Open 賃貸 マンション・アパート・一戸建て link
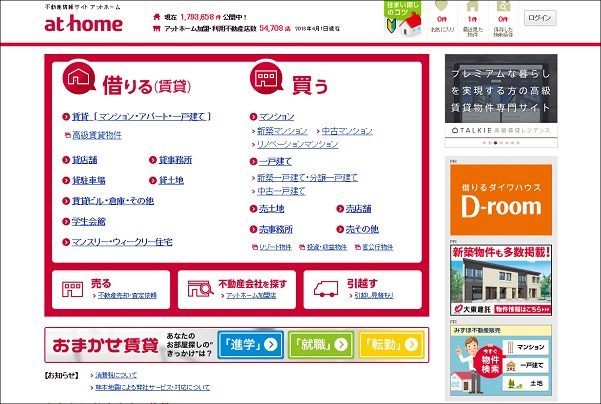Screen dimensions: 601x404 tap(141, 117)
